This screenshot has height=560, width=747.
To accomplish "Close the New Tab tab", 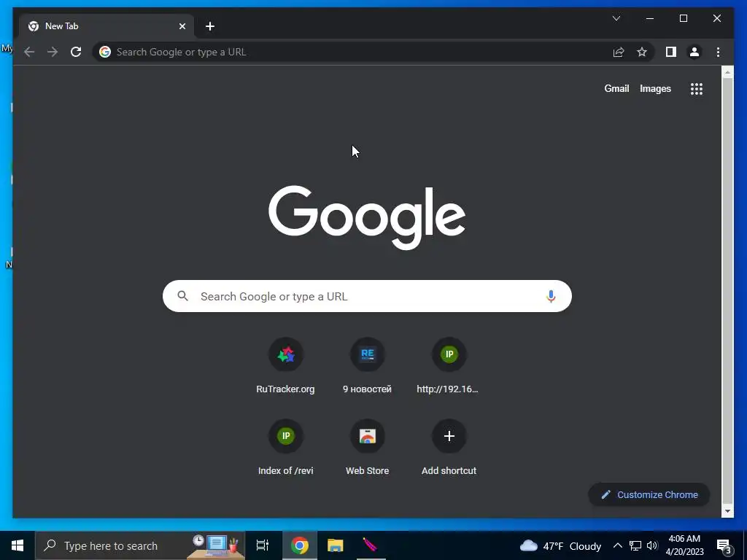I will click(x=182, y=26).
